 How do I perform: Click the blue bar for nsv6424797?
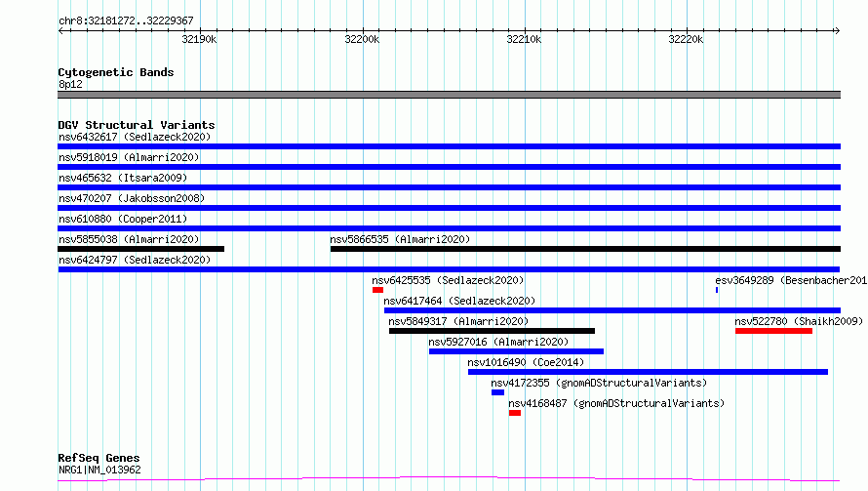click(449, 269)
